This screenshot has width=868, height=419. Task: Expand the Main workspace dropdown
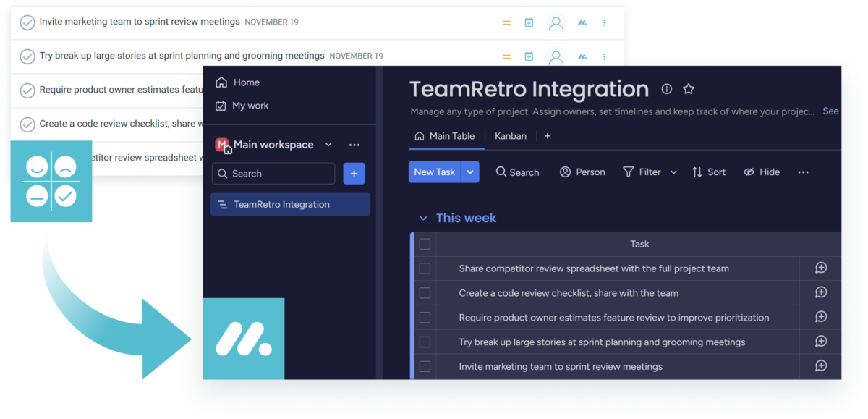328,144
